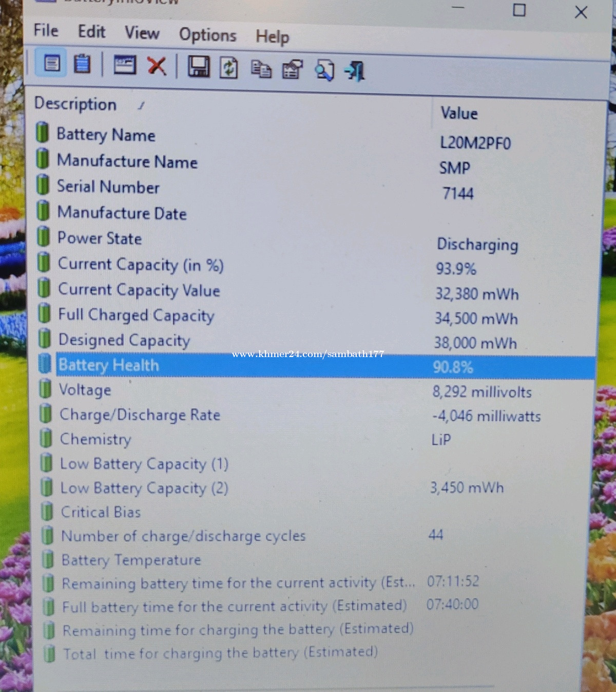Click the 32,380 mWh value
The height and width of the screenshot is (692, 616).
coord(477,294)
